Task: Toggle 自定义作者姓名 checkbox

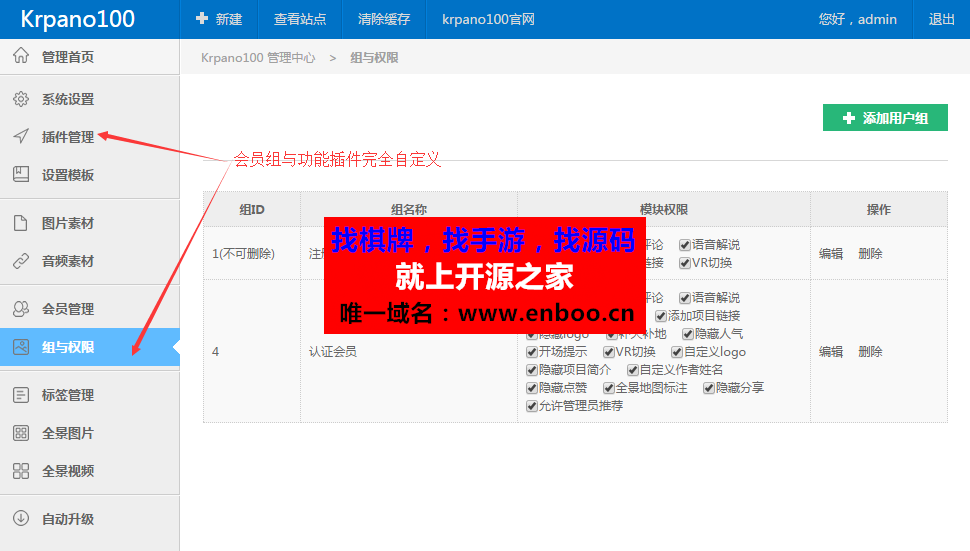Action: pos(632,370)
